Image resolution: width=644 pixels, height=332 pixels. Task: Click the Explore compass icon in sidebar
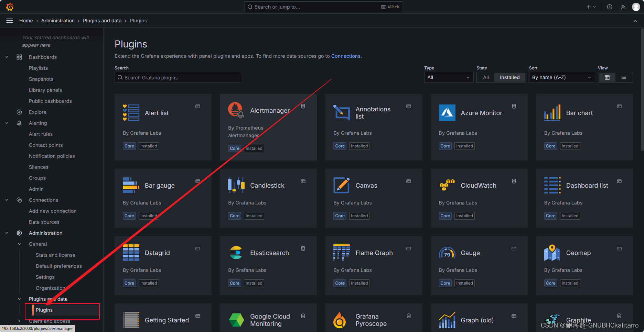[19, 112]
